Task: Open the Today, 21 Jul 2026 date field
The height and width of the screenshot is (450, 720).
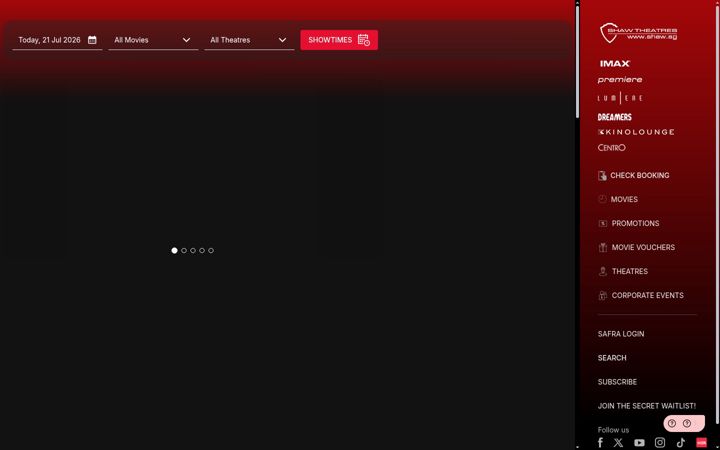Action: [57, 40]
